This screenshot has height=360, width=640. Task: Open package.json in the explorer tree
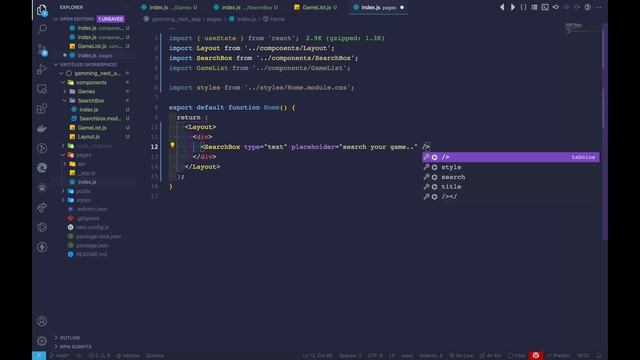click(92, 245)
